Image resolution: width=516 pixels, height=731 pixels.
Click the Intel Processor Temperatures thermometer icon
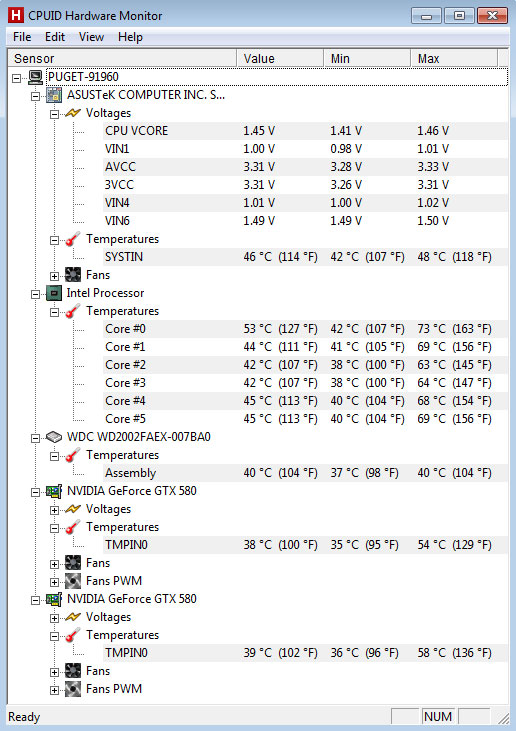pyautogui.click(x=73, y=311)
